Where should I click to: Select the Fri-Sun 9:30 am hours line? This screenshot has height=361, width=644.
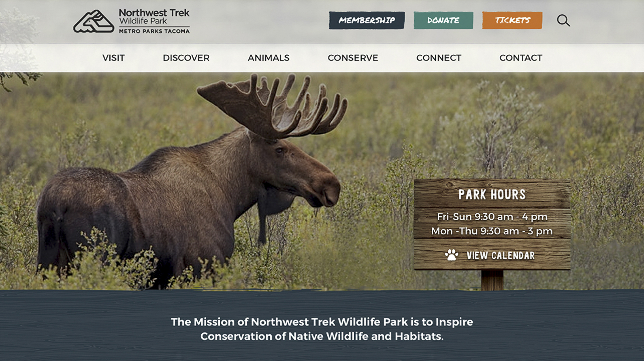[x=492, y=217]
